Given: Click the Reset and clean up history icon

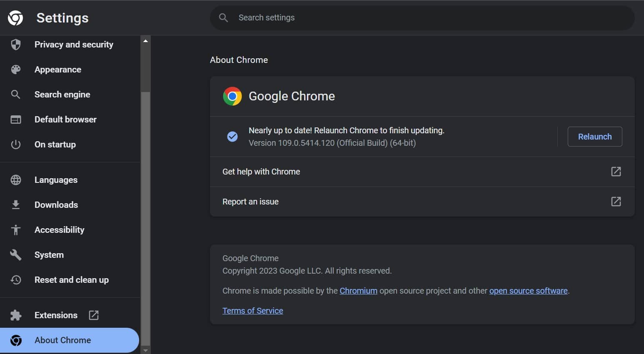Looking at the screenshot, I should click(15, 279).
